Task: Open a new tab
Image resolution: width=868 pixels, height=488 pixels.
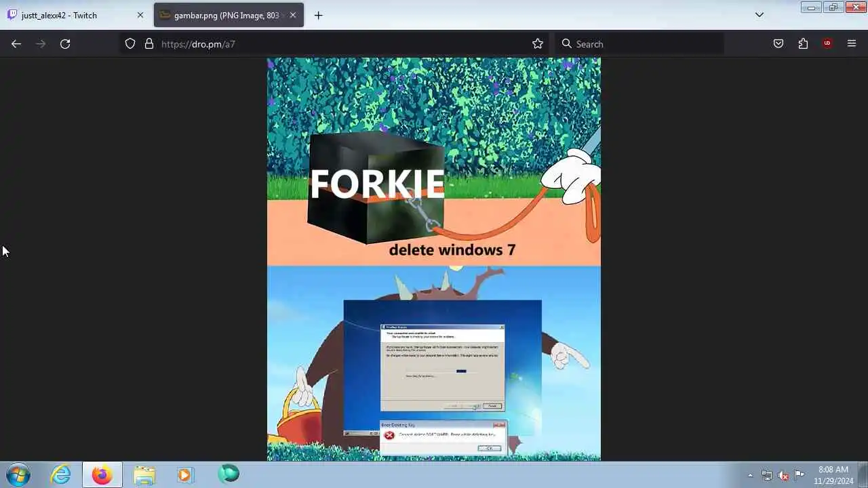Action: coord(318,15)
